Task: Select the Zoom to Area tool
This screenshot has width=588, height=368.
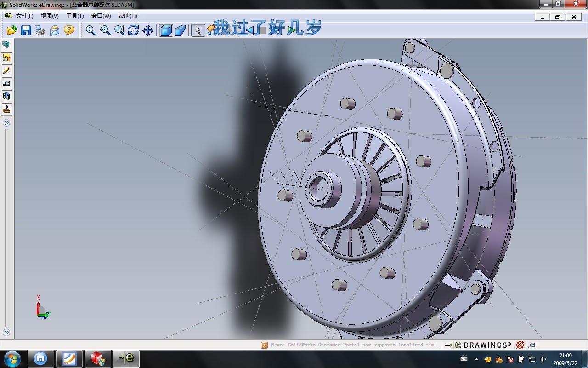Action: 105,30
